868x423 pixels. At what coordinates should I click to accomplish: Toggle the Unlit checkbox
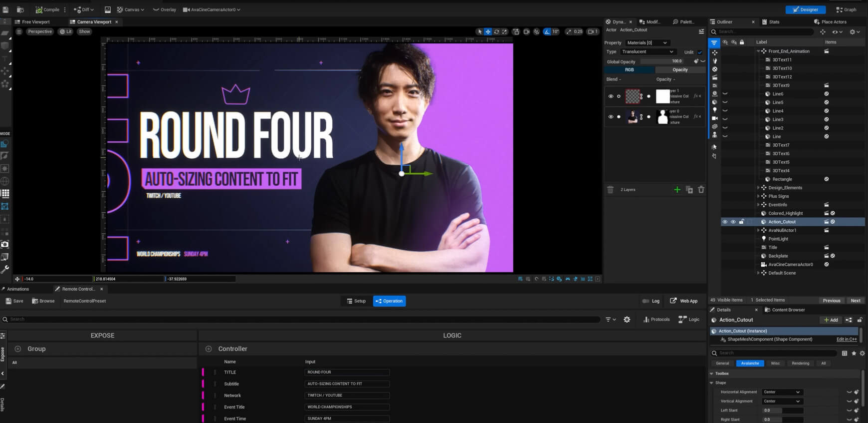click(700, 52)
